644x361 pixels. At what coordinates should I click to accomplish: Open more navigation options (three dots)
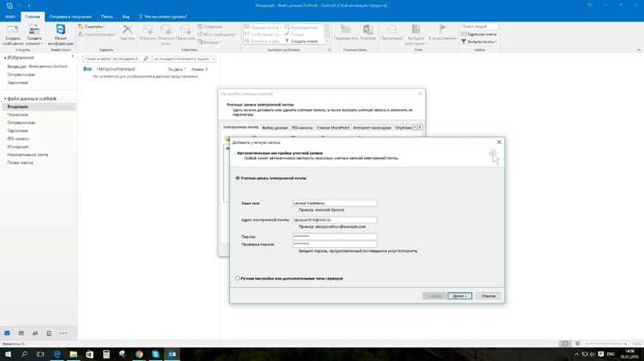click(63, 333)
